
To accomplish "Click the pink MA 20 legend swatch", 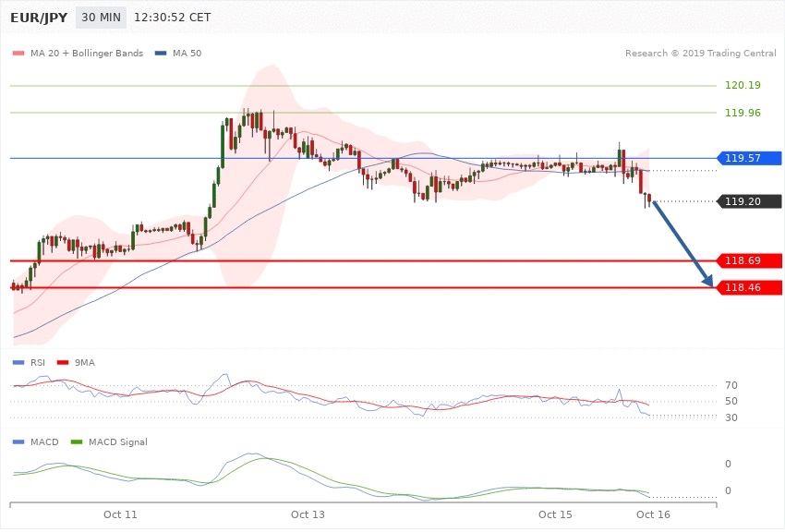I will [x=18, y=54].
